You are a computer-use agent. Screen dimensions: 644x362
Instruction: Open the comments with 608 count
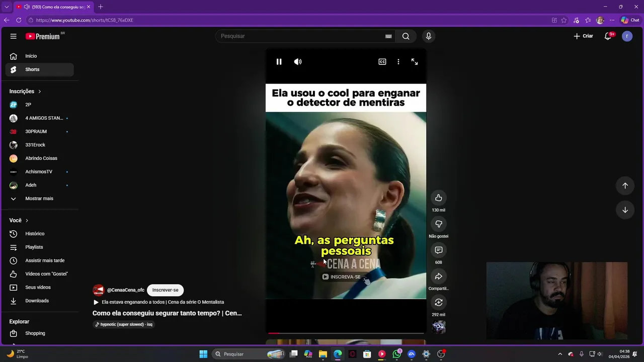pos(439,250)
